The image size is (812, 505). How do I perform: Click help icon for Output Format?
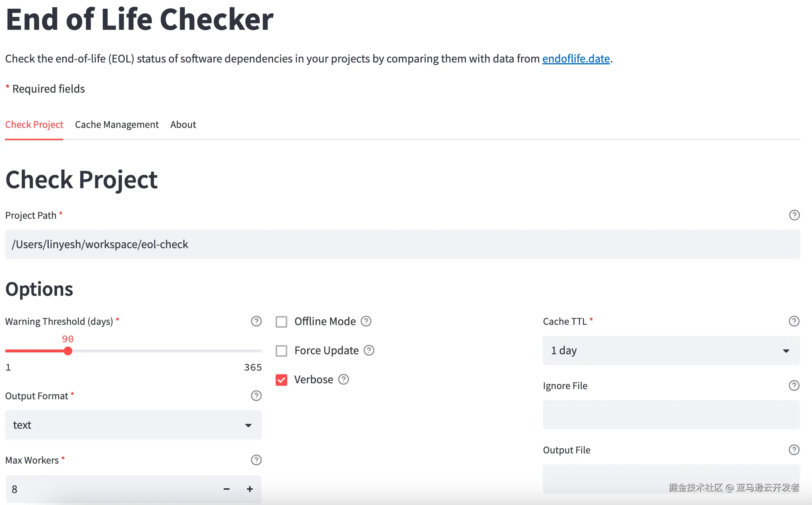point(256,396)
